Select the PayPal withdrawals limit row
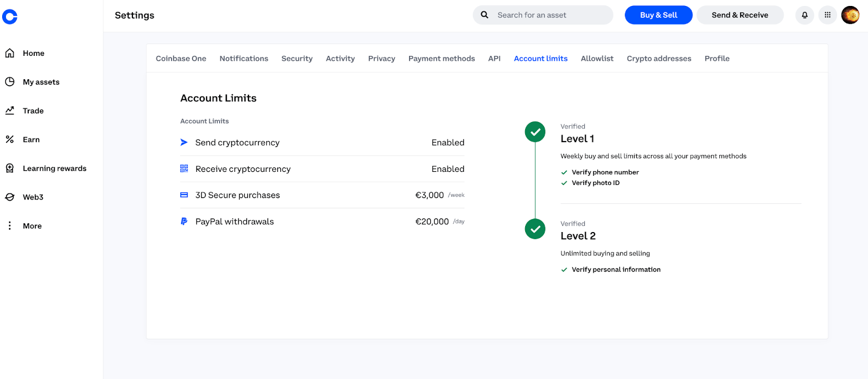 [x=322, y=221]
